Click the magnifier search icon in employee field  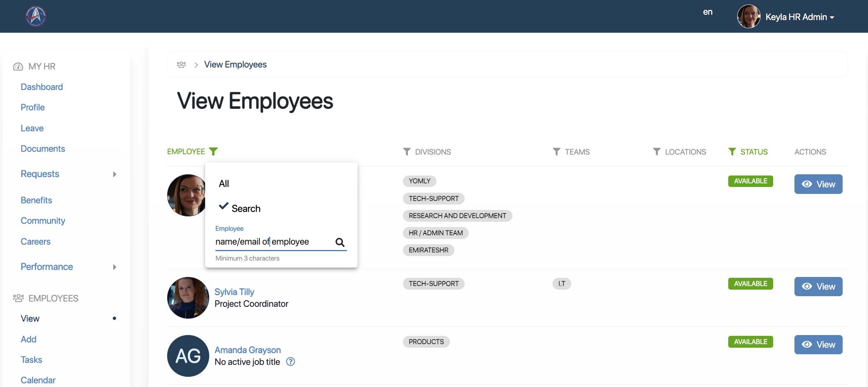coord(340,242)
